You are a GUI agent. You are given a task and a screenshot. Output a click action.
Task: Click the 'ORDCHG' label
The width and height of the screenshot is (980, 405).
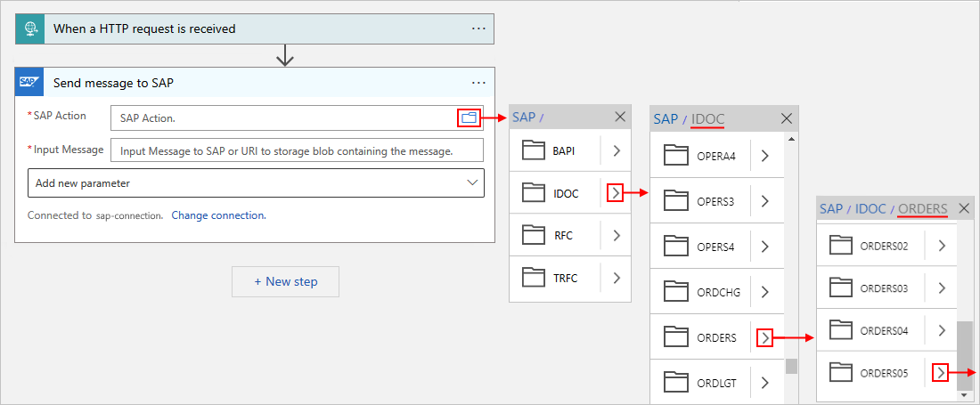719,291
